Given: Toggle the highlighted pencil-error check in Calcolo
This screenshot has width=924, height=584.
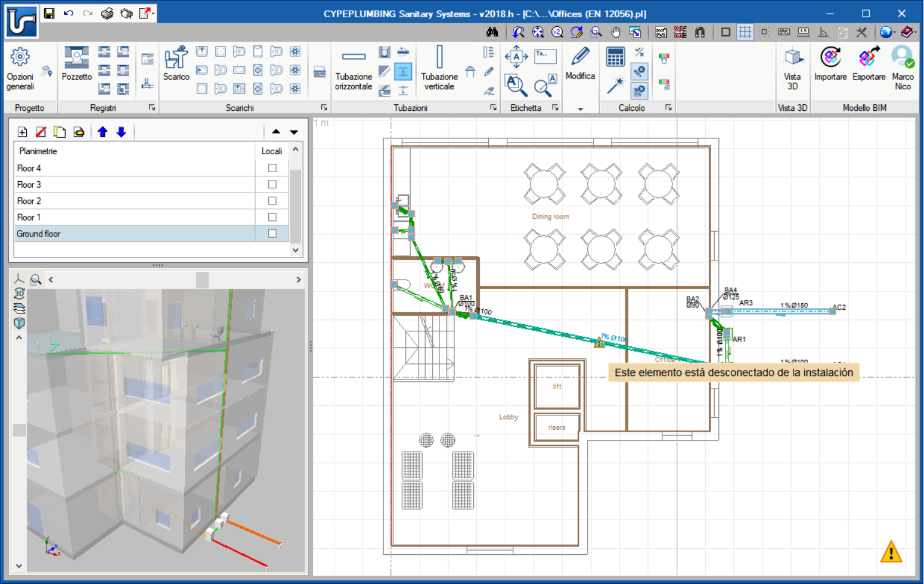Looking at the screenshot, I should point(639,72).
